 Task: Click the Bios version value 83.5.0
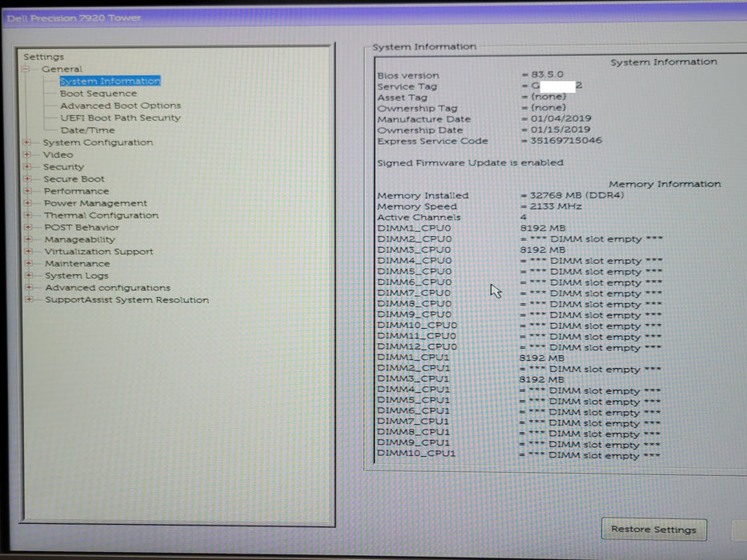click(547, 74)
